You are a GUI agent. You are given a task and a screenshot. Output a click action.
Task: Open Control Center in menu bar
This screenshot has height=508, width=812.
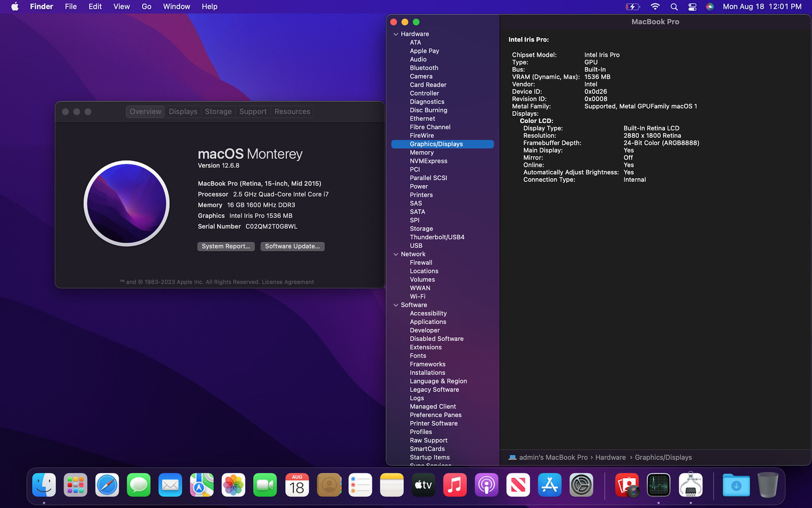click(x=692, y=7)
